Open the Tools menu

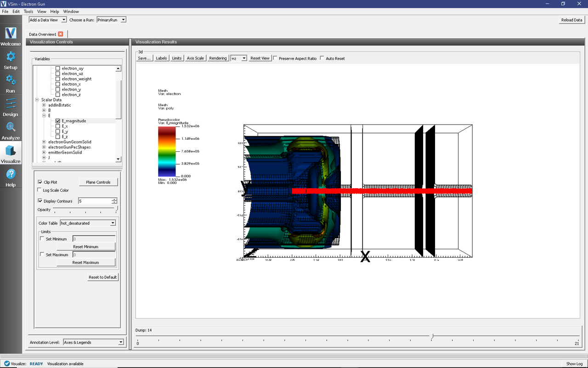point(28,11)
